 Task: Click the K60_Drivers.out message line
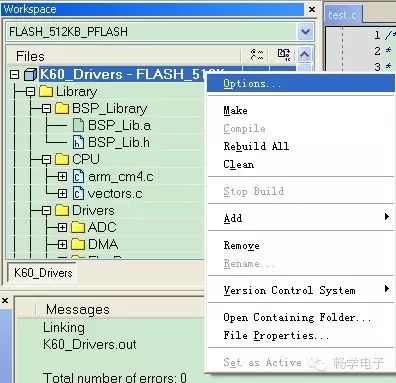click(x=90, y=344)
